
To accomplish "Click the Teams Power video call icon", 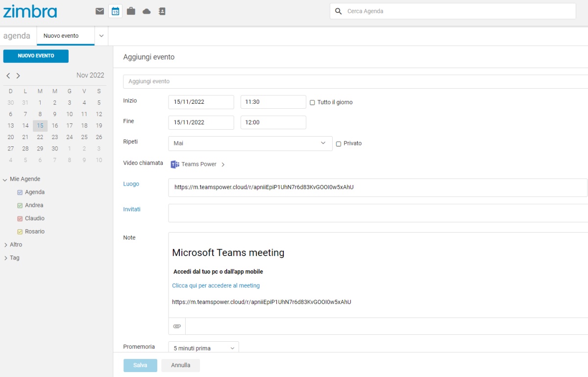I will [175, 165].
